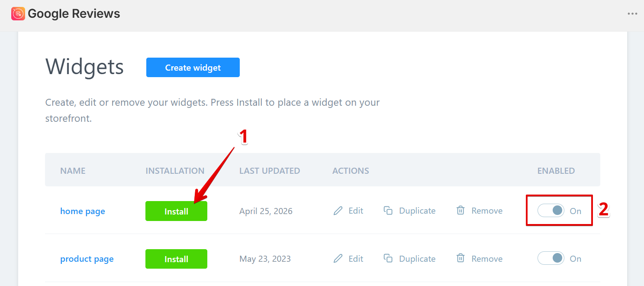Click the Duplicate icon in product page row

(388, 259)
